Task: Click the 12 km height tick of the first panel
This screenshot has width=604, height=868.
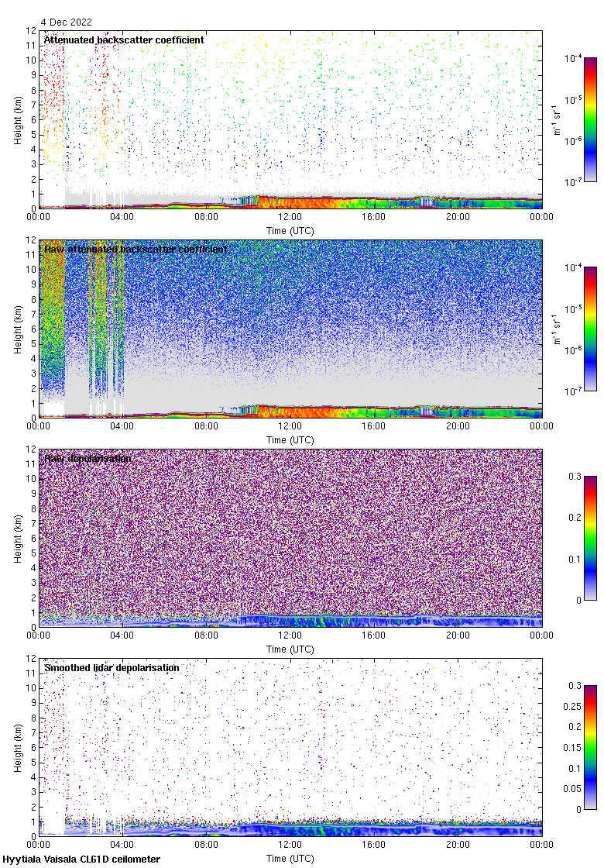Action: coord(32,31)
